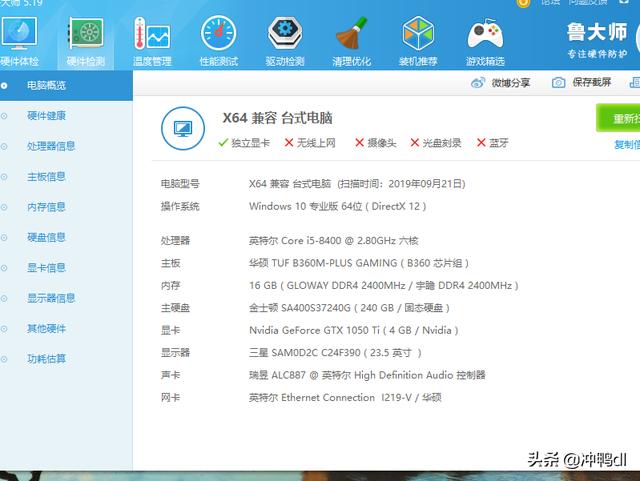The height and width of the screenshot is (481, 640).
Task: Click the 处理器 row label
Action: 176,240
